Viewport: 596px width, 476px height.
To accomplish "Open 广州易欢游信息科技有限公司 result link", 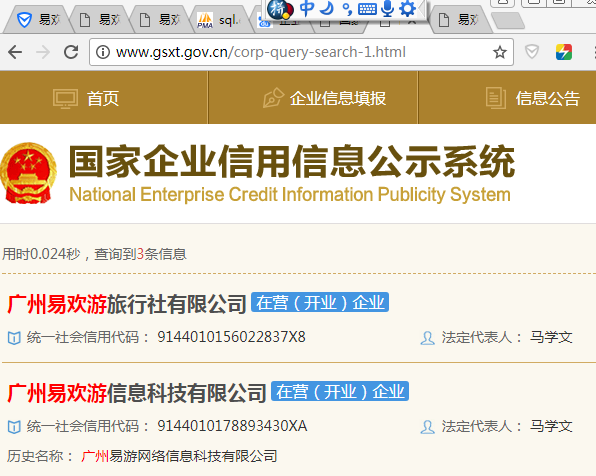I will pos(137,393).
